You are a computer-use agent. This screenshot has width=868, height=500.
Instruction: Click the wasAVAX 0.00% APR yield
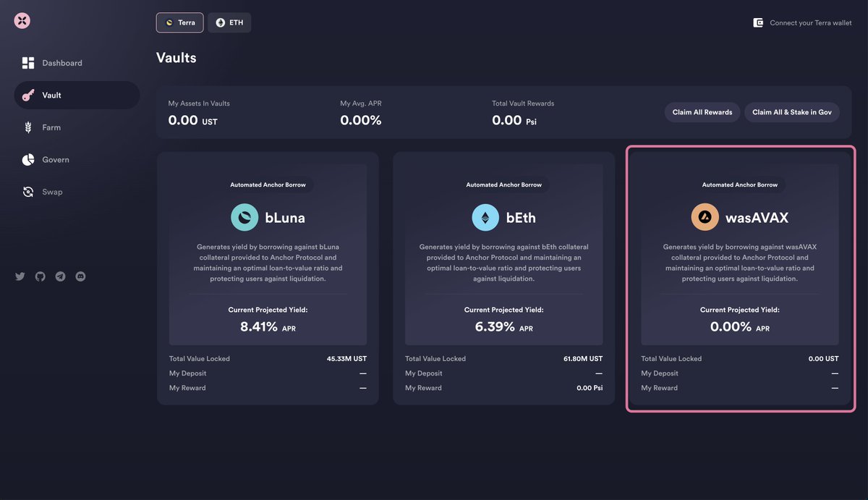(x=740, y=327)
